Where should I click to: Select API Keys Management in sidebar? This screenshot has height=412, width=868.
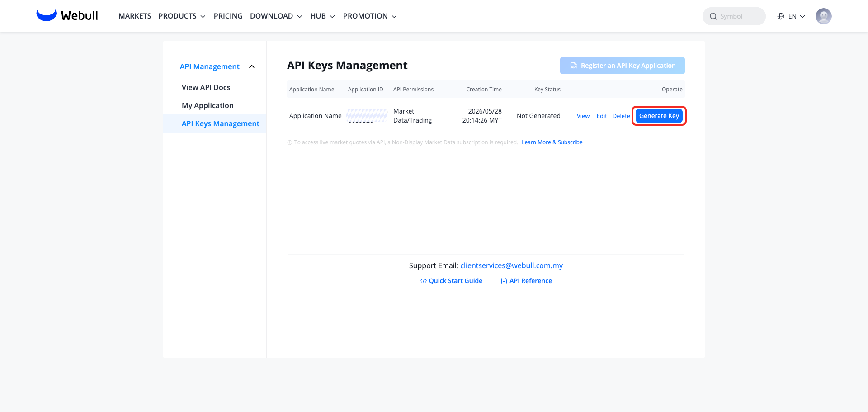[x=215, y=123]
